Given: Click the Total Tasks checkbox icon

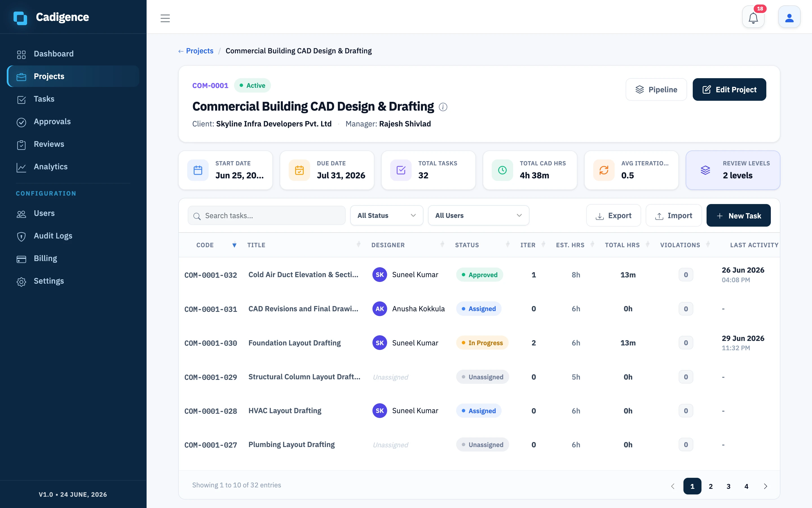Looking at the screenshot, I should click(x=401, y=170).
